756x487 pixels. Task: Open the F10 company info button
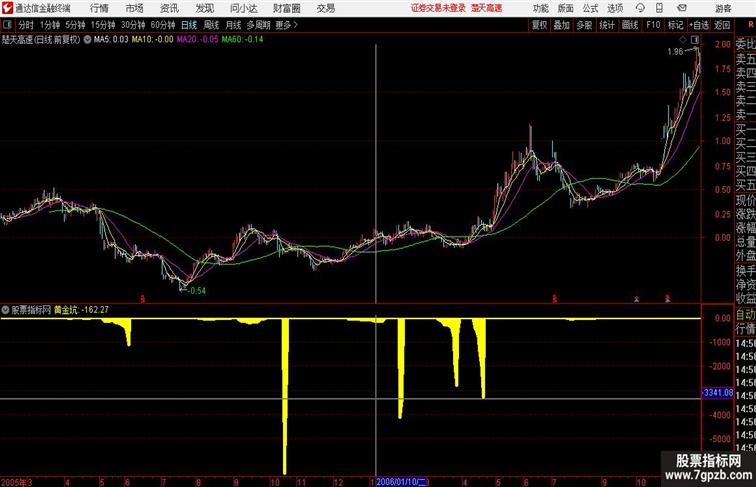click(653, 25)
